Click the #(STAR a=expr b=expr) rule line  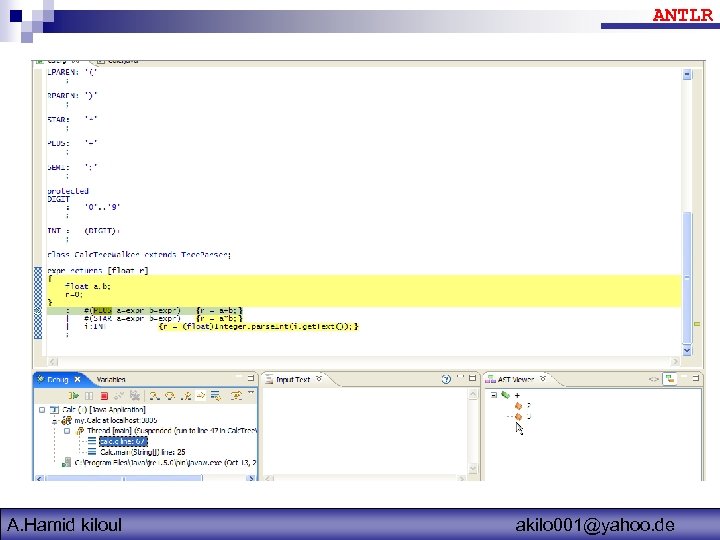click(163, 319)
